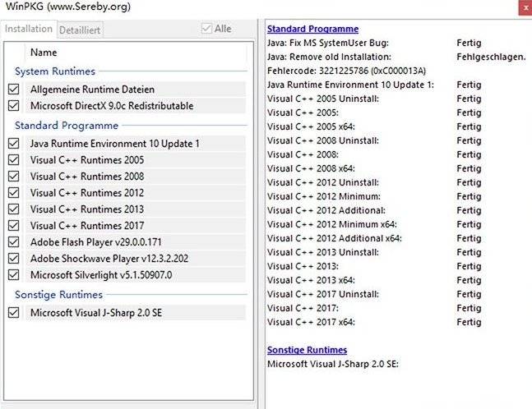This screenshot has height=409, width=532.
Task: Click 'Java: Fix MS SystemUser Bug:' log line
Action: pyautogui.click(x=328, y=43)
